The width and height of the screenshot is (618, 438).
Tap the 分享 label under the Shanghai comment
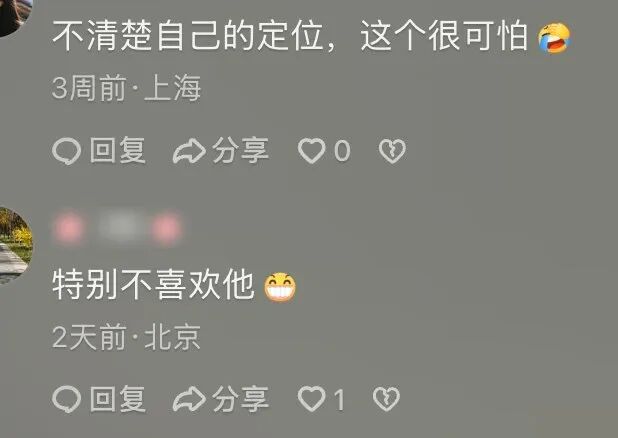(x=240, y=151)
